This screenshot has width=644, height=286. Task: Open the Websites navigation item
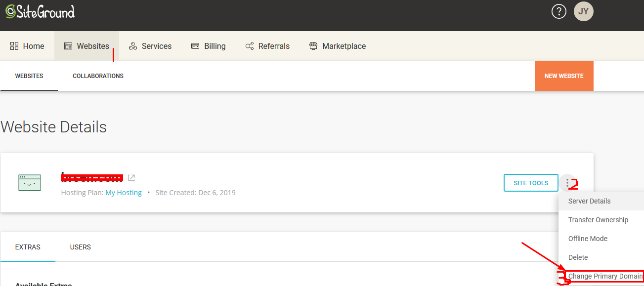pos(86,46)
